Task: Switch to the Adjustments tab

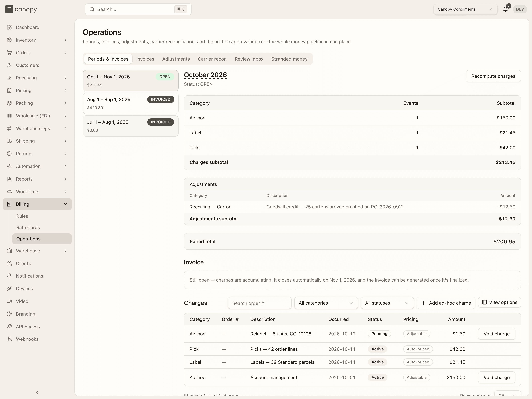Action: pyautogui.click(x=176, y=59)
